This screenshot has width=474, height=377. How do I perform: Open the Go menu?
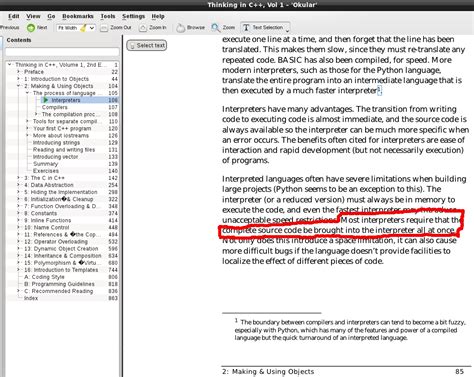coord(51,16)
